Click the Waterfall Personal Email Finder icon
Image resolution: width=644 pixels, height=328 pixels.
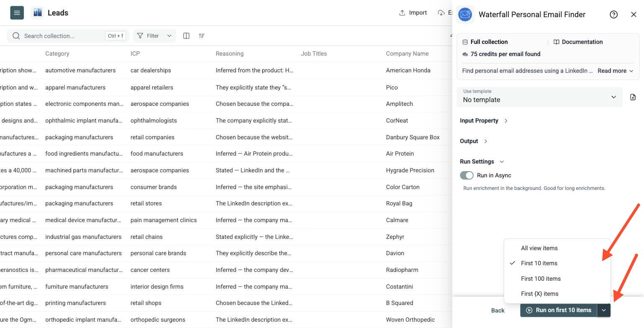click(x=465, y=15)
